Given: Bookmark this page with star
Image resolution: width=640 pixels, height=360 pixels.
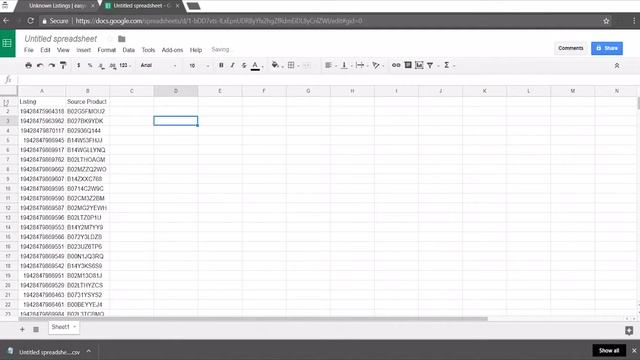Looking at the screenshot, I should (x=606, y=21).
